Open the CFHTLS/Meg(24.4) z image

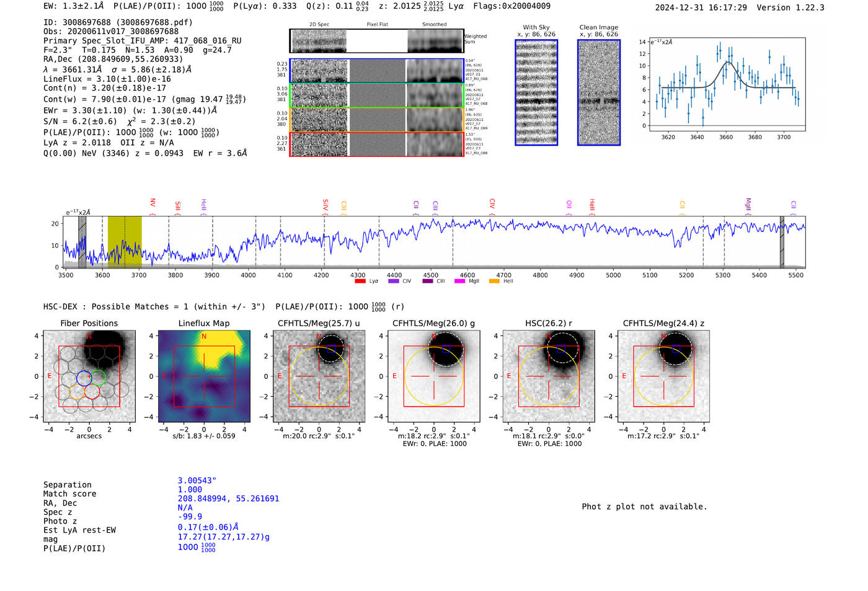click(x=663, y=376)
